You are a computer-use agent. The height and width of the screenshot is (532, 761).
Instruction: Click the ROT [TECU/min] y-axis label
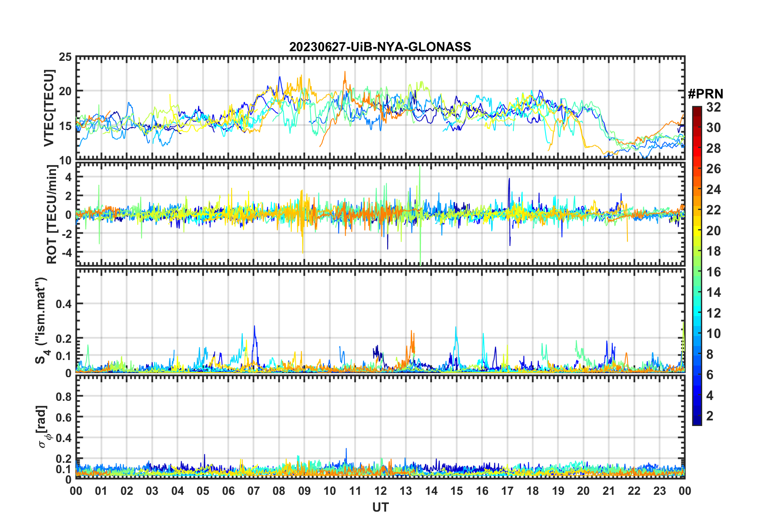point(52,214)
